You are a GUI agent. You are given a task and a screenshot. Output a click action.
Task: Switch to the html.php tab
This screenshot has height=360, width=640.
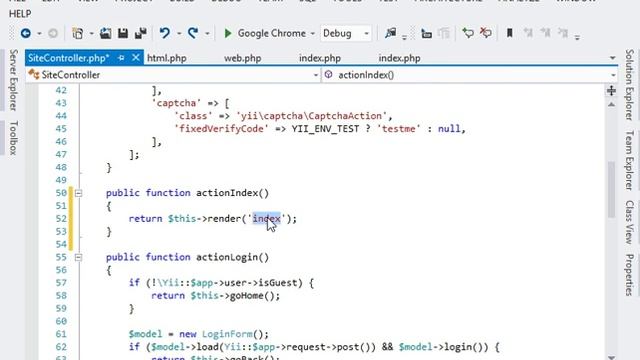(x=167, y=58)
